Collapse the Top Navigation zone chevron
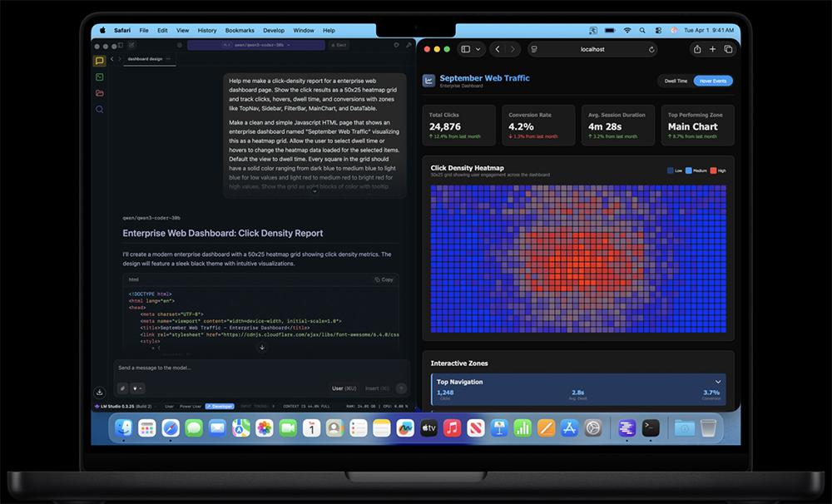 [x=718, y=382]
